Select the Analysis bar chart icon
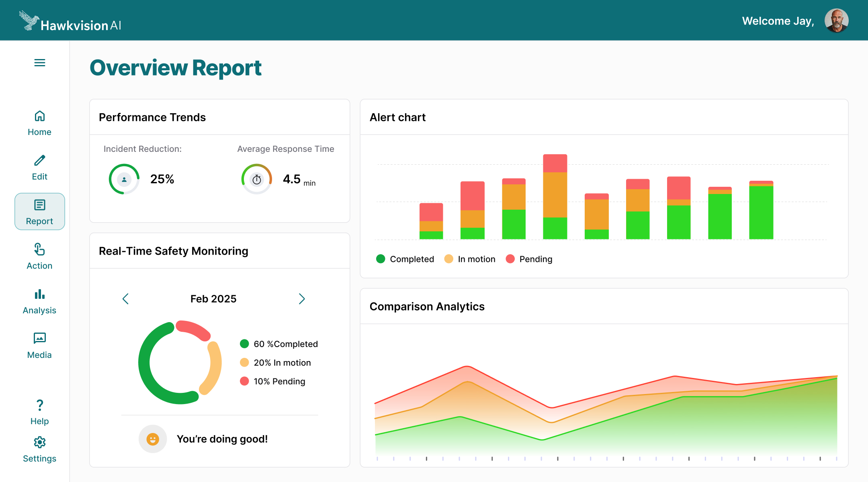The image size is (868, 482). click(39, 294)
